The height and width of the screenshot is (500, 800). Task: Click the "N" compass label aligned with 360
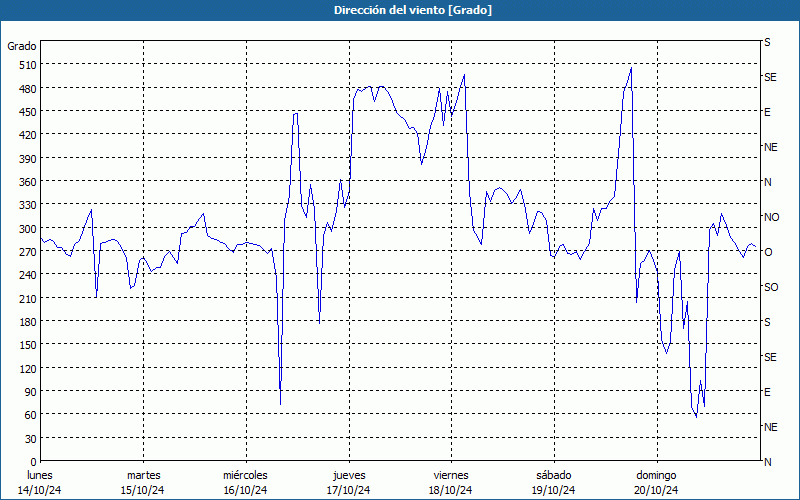pyautogui.click(x=767, y=182)
